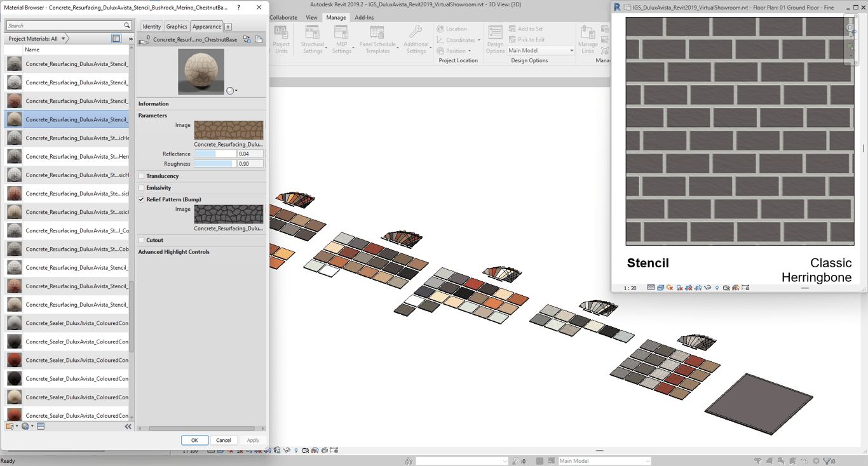Screen dimensions: 868x466
Task: Click the OK button
Action: (194, 440)
